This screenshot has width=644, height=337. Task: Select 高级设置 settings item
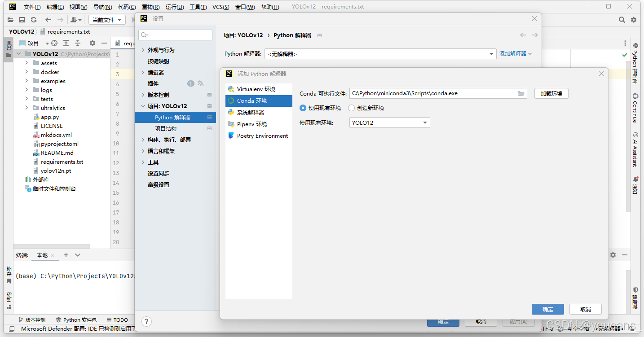tap(159, 184)
